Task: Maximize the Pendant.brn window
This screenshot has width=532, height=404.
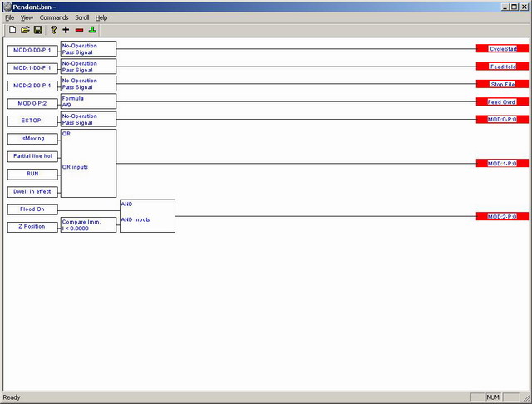Action: tap(515, 7)
